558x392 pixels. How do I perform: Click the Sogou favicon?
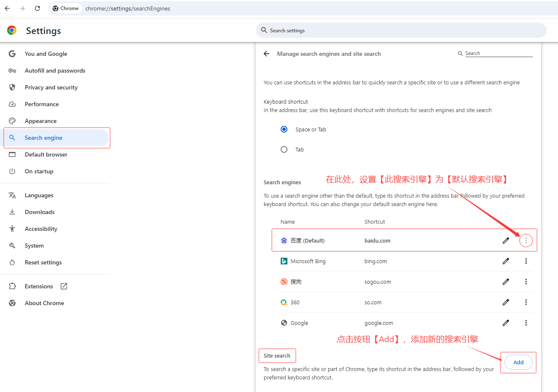[x=284, y=282]
